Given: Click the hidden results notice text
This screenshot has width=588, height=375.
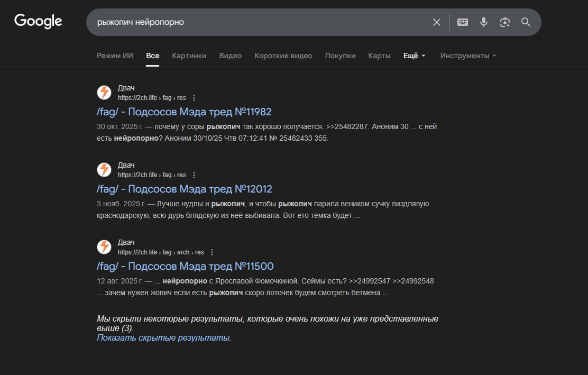Looking at the screenshot, I should pos(268,323).
